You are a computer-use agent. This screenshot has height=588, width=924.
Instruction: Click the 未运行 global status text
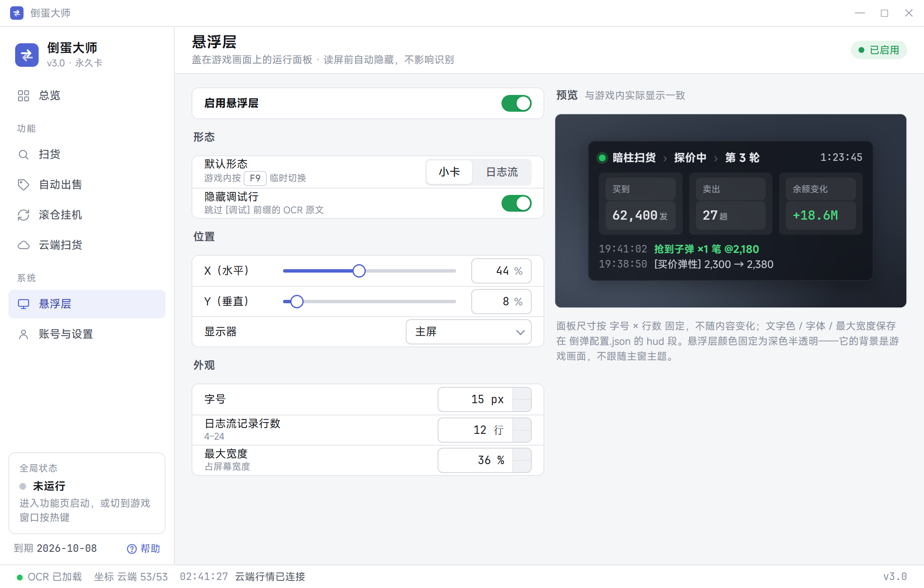click(x=49, y=486)
